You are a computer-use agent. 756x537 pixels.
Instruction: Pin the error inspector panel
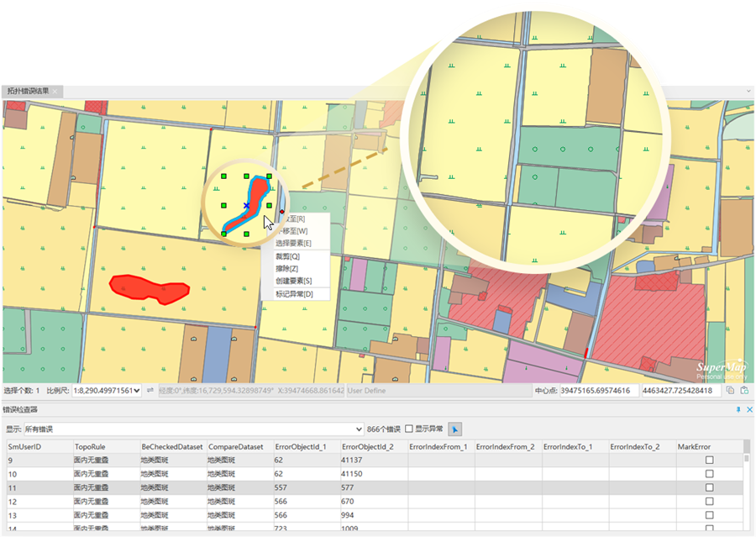pos(738,409)
